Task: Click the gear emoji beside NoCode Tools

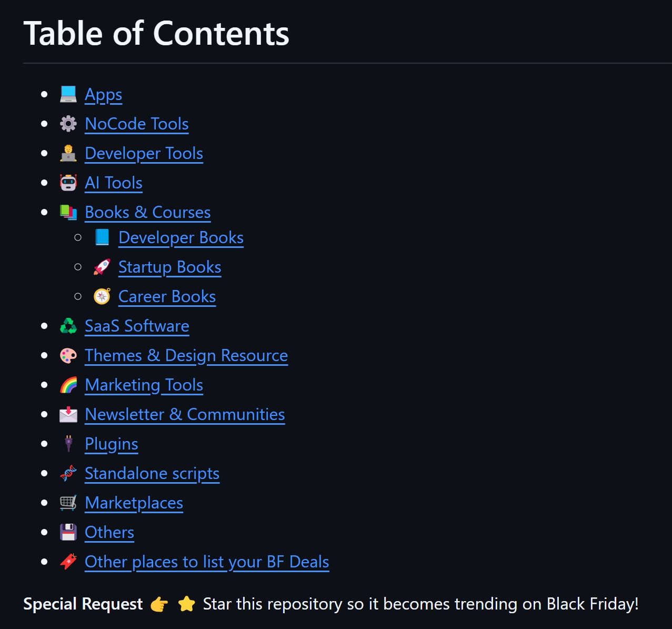Action: point(68,124)
